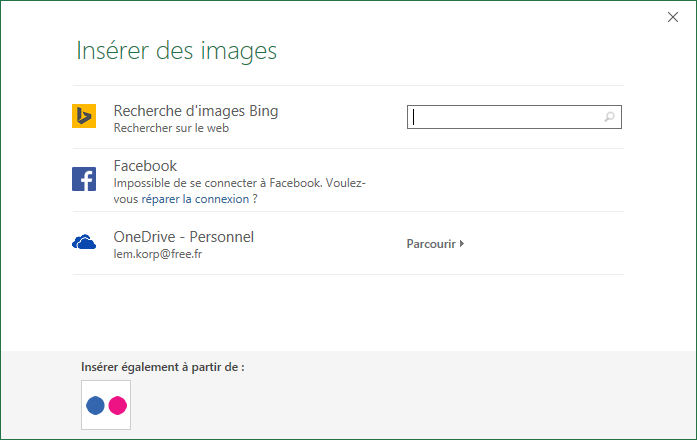This screenshot has width=697, height=440.
Task: Click the gray footer area beside the Flickr icon
Action: (x=400, y=405)
